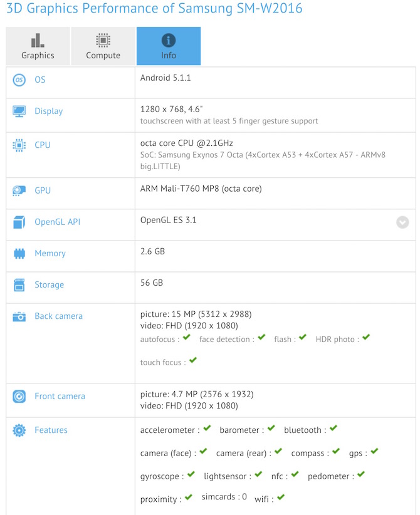
Task: Click the Display label
Action: [x=49, y=112]
